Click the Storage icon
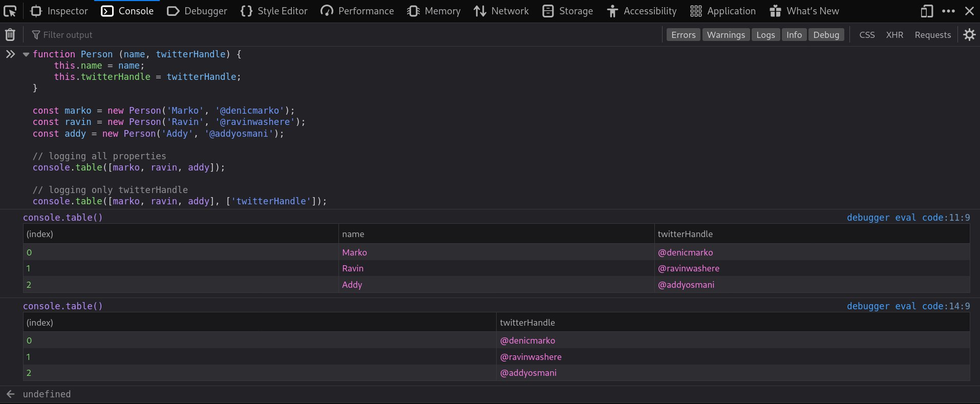This screenshot has width=980, height=404. tap(548, 11)
